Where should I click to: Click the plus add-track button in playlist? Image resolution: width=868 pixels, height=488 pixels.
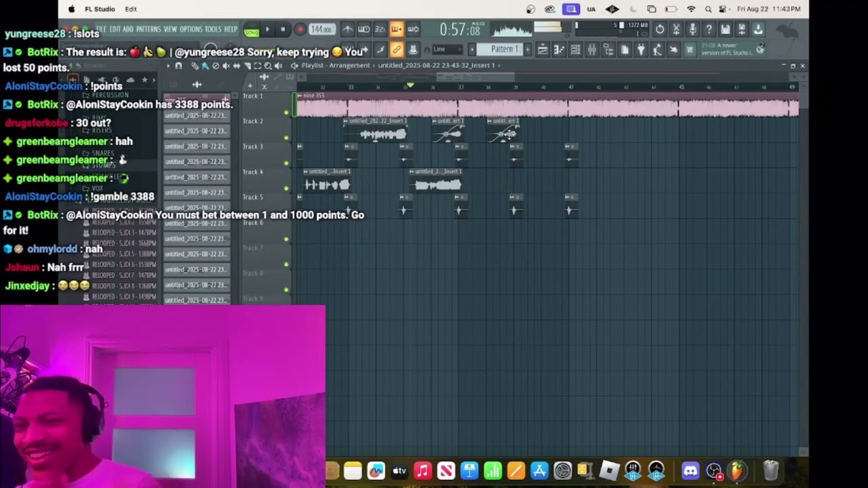click(x=250, y=86)
